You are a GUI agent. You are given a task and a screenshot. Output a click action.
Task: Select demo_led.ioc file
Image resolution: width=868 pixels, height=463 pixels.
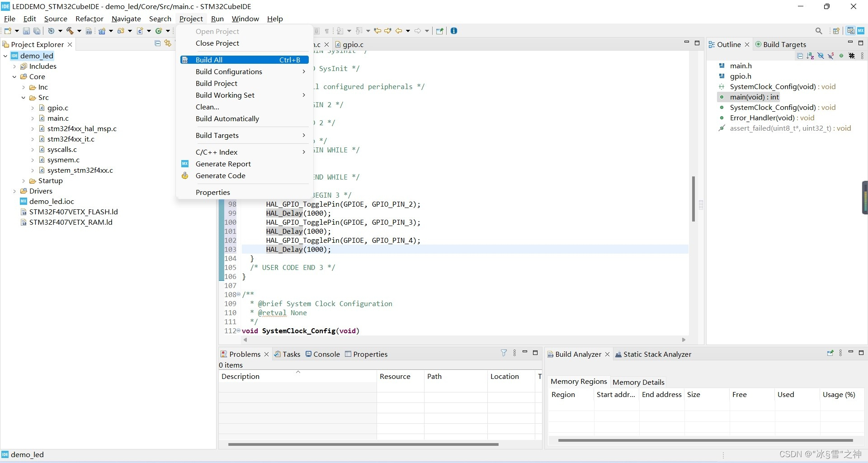click(47, 202)
